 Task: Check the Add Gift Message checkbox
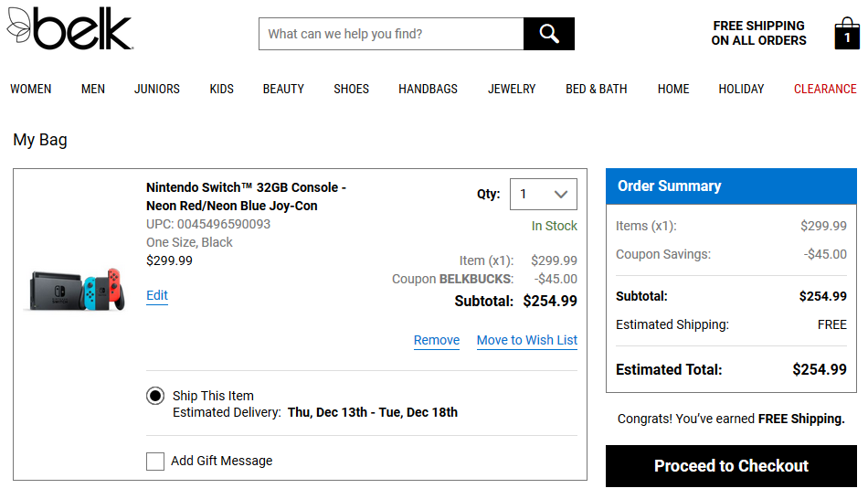tap(155, 461)
